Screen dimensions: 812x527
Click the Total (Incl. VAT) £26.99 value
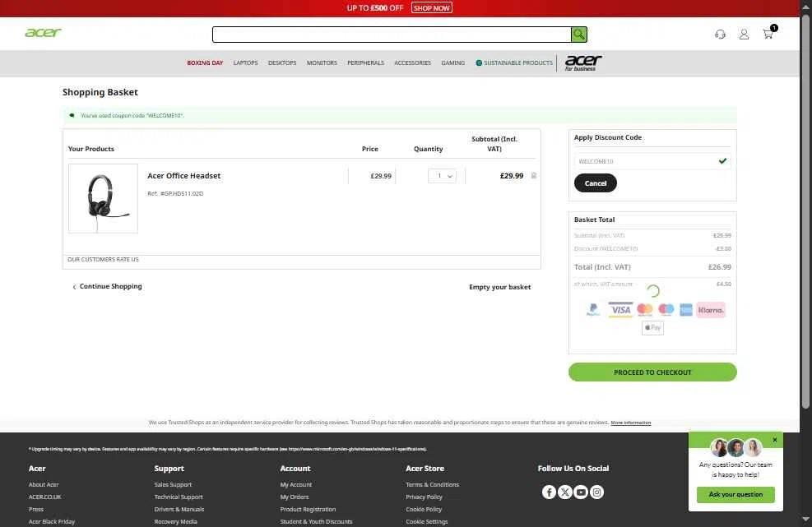(x=719, y=267)
